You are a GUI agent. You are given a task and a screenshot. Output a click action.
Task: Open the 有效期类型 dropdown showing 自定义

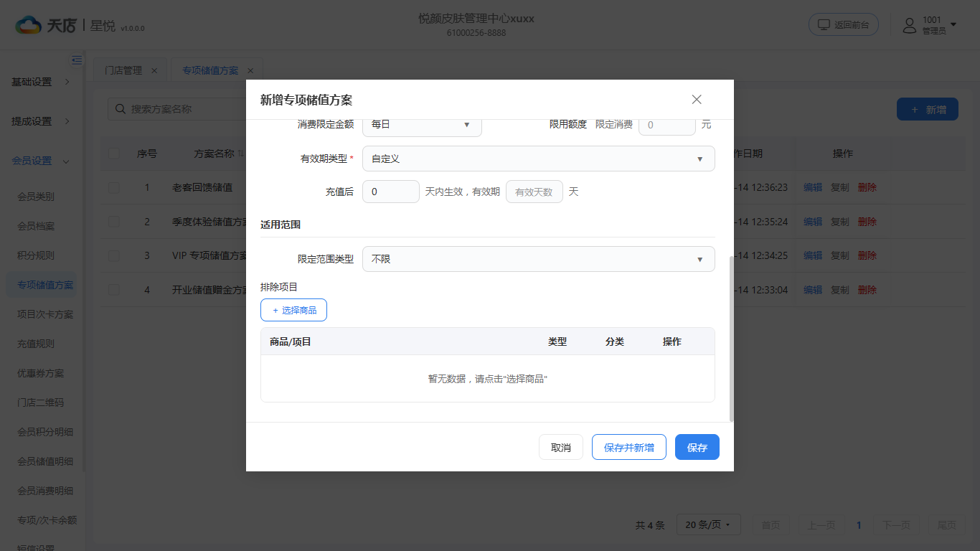point(539,159)
